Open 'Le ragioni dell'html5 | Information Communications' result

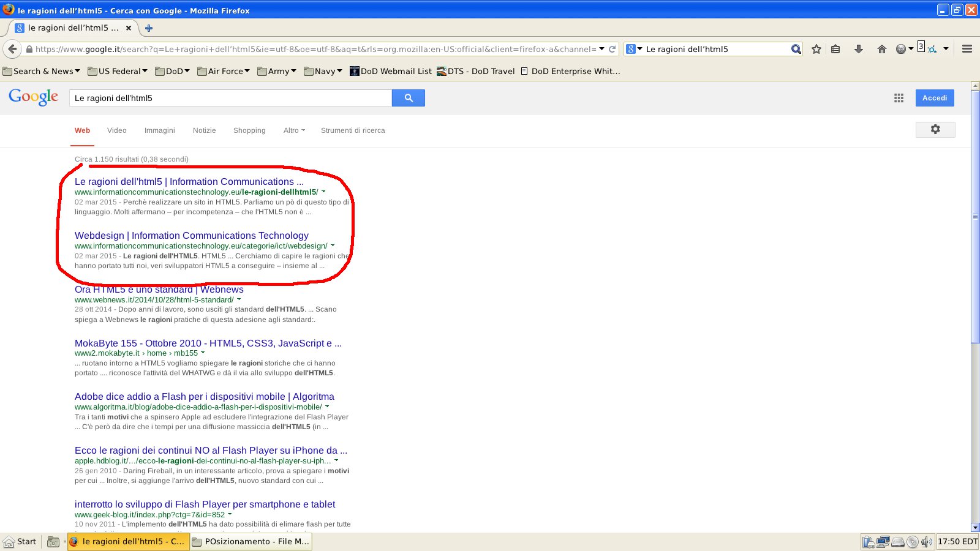[x=189, y=182]
